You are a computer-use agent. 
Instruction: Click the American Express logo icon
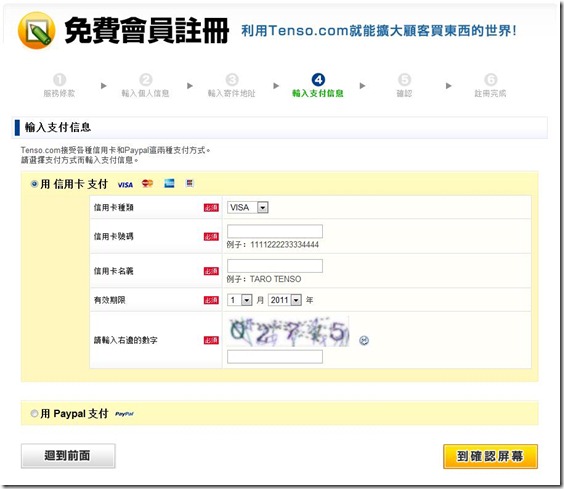(x=169, y=183)
